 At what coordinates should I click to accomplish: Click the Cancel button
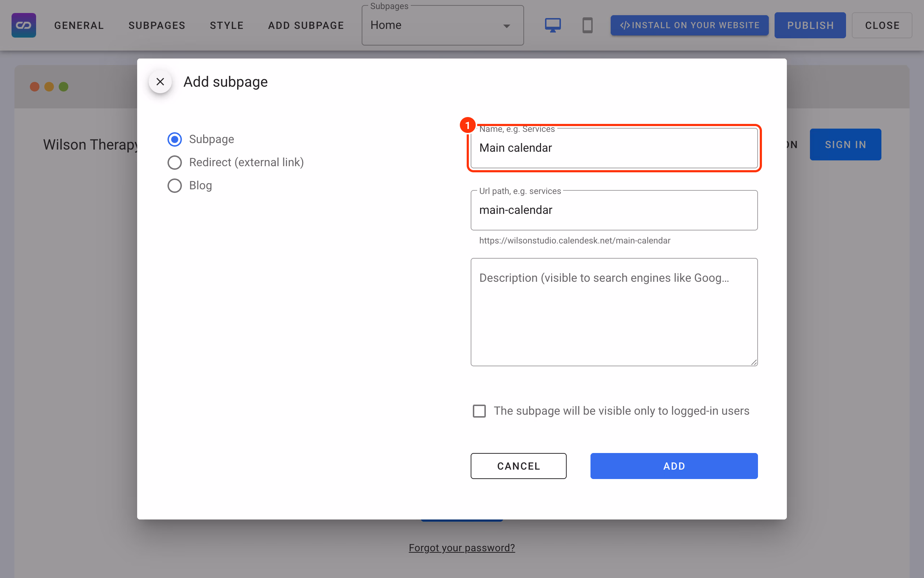[x=518, y=466]
